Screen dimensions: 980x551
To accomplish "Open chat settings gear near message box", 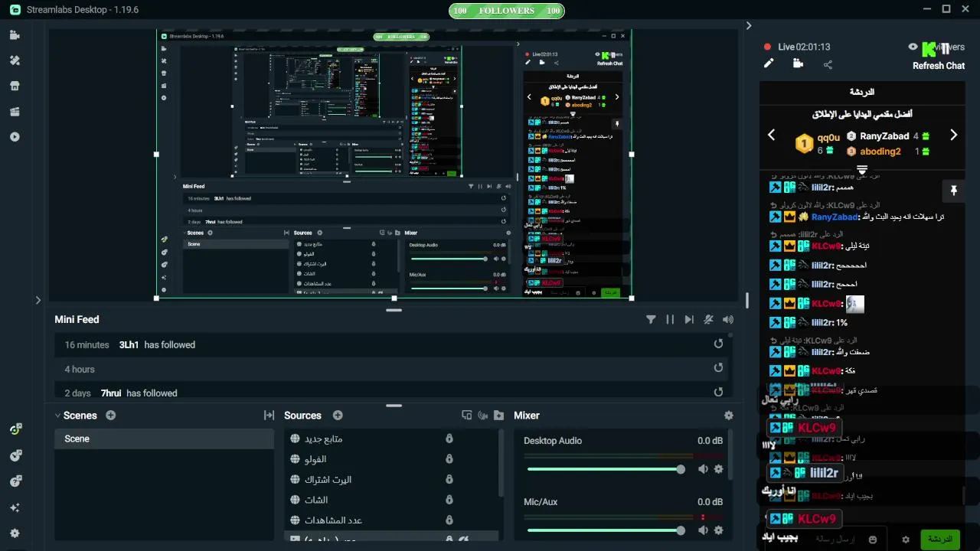I will (x=906, y=540).
